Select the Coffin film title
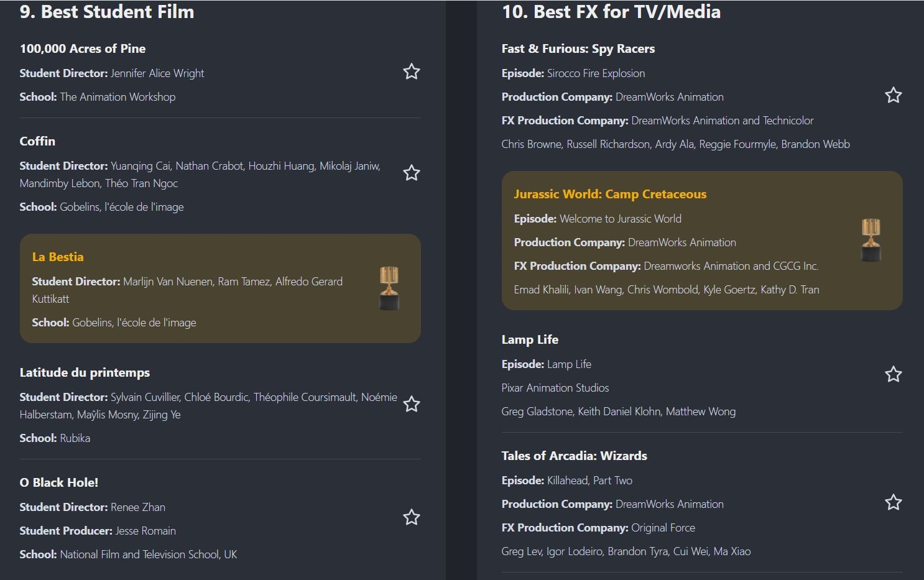This screenshot has height=580, width=924. tap(37, 141)
